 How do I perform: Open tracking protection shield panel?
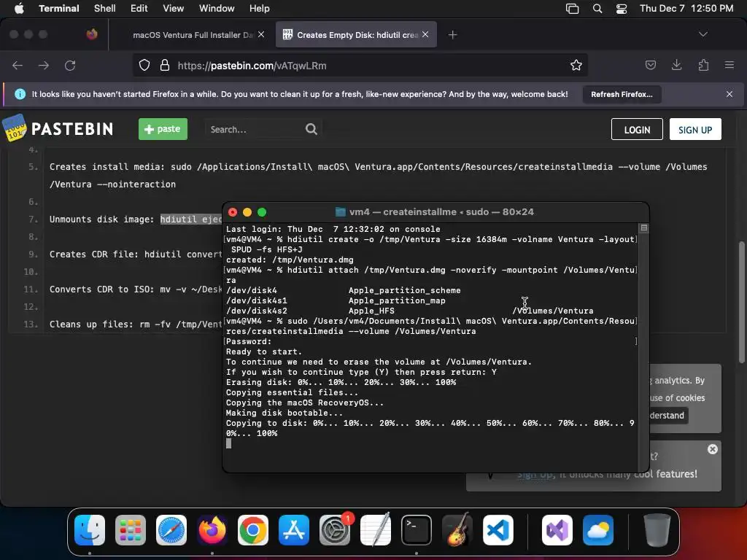(x=144, y=65)
